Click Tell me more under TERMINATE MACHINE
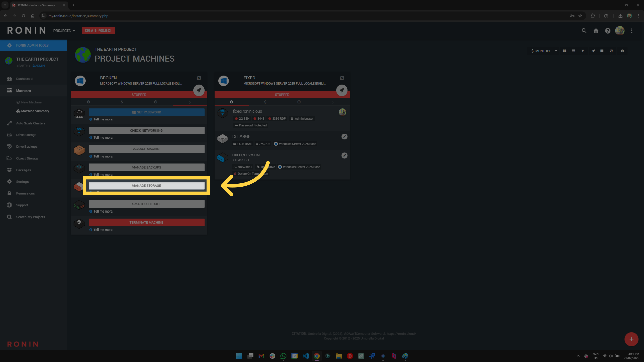 103,230
